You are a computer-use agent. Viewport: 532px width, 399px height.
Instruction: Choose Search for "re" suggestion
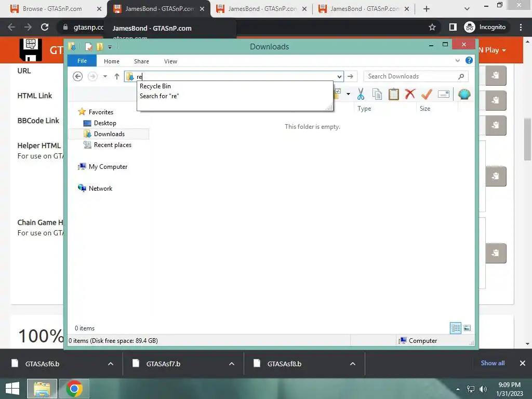coord(159,96)
